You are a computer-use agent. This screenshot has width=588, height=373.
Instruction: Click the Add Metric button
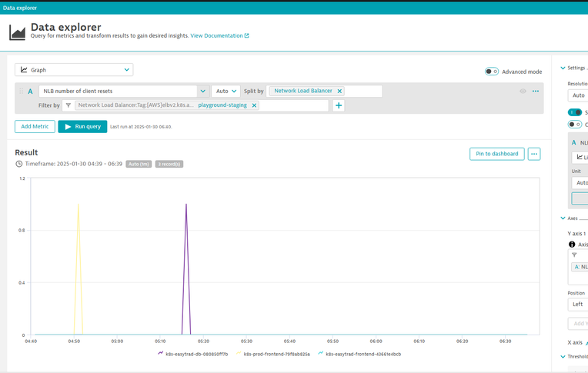(35, 126)
